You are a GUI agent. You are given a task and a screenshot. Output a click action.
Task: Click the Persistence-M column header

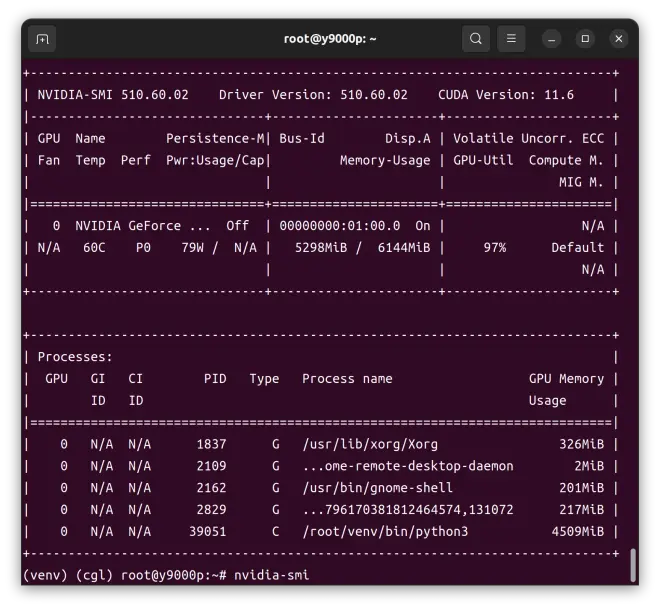point(215,138)
